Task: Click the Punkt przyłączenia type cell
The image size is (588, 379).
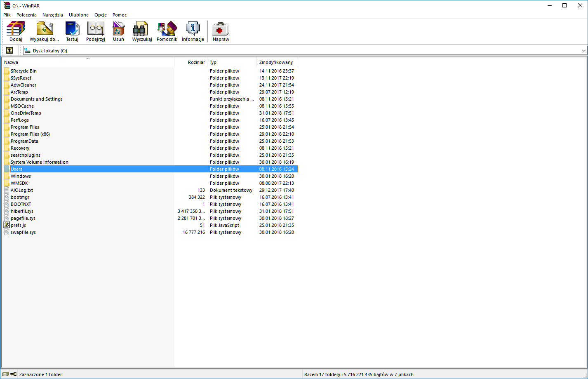Action: click(x=232, y=99)
